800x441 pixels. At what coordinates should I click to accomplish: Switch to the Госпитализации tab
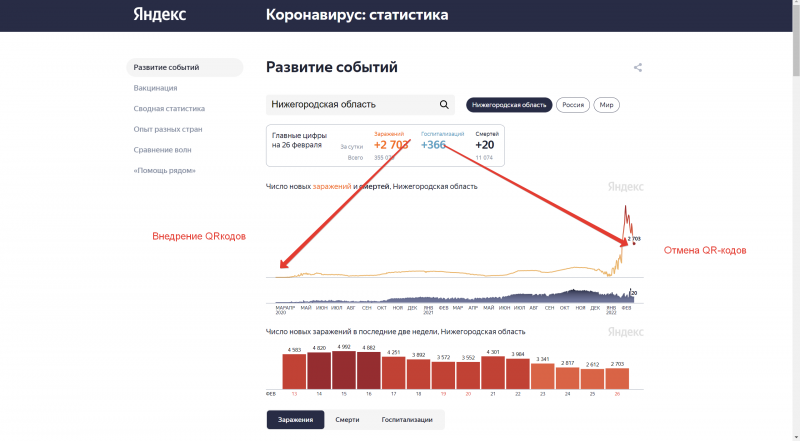tap(407, 420)
